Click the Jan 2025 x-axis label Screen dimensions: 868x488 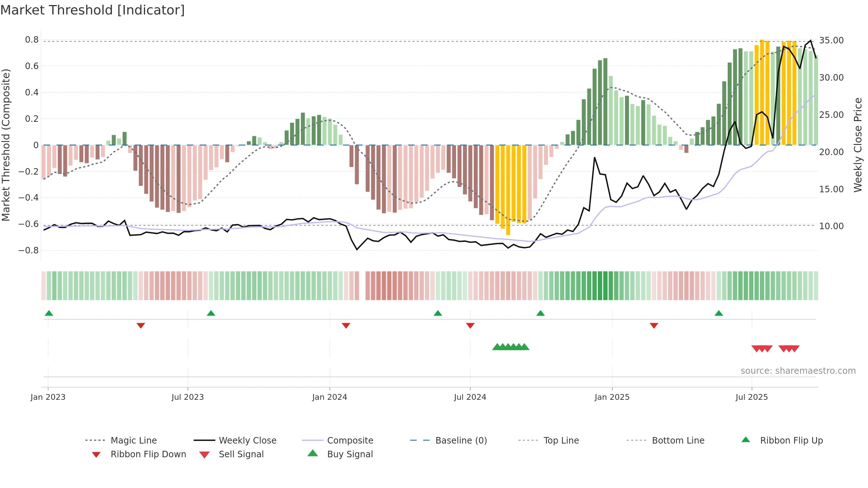pyautogui.click(x=612, y=397)
